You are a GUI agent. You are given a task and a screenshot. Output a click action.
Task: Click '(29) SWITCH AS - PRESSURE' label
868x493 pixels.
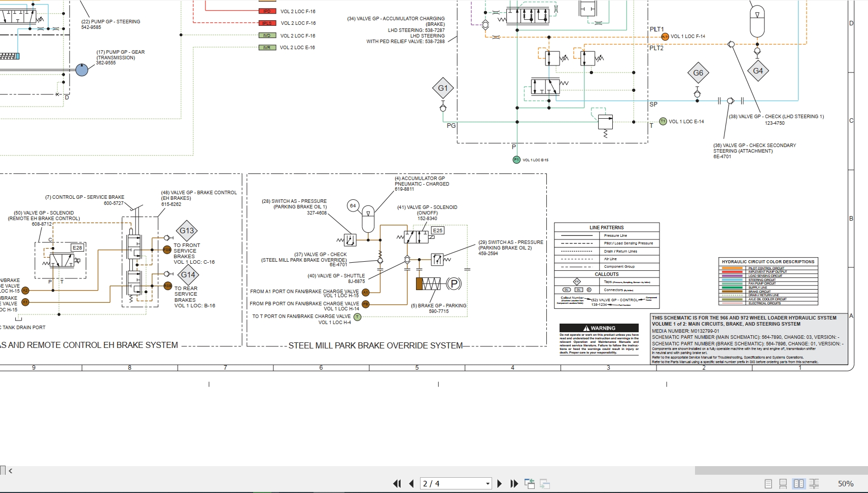tap(511, 242)
